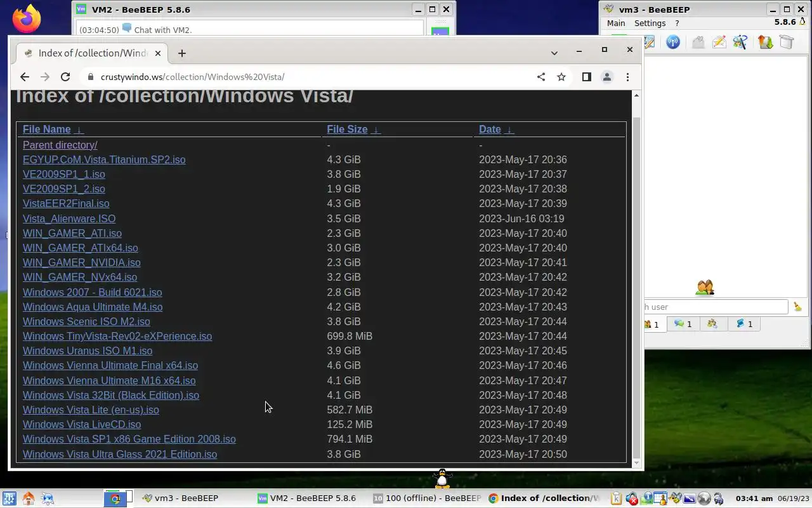The image size is (812, 508).
Task: Click Windows Vista Lite (en-us).iso
Action: click(x=91, y=410)
